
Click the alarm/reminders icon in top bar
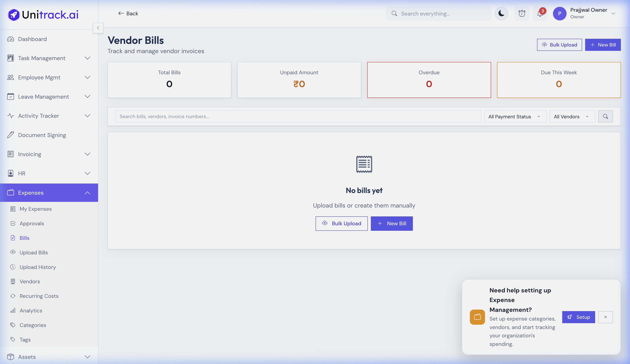(x=522, y=13)
